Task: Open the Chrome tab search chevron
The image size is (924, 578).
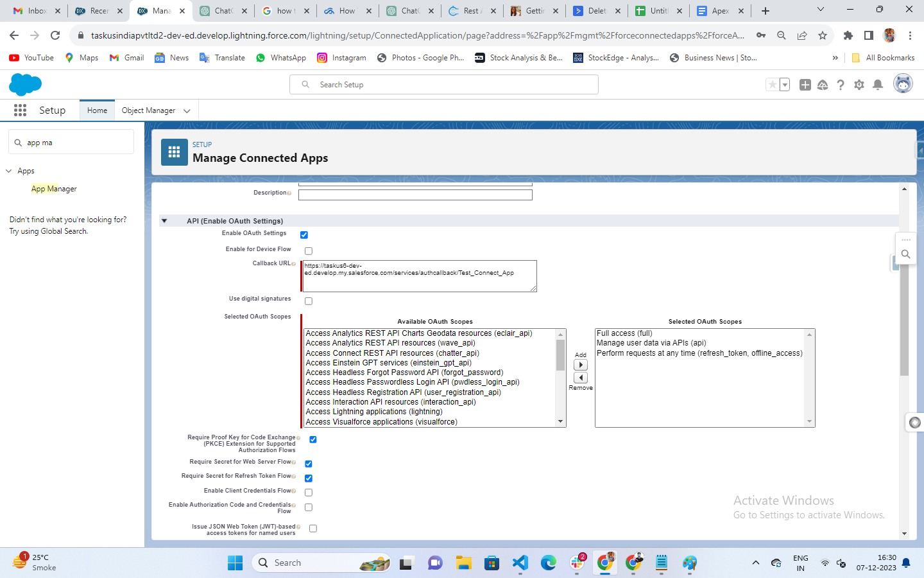Action: point(820,10)
